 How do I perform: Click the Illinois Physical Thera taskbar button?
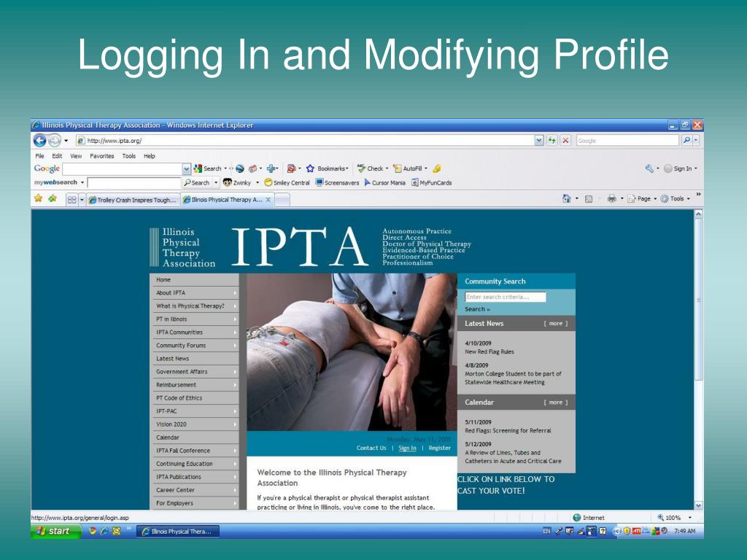[178, 532]
